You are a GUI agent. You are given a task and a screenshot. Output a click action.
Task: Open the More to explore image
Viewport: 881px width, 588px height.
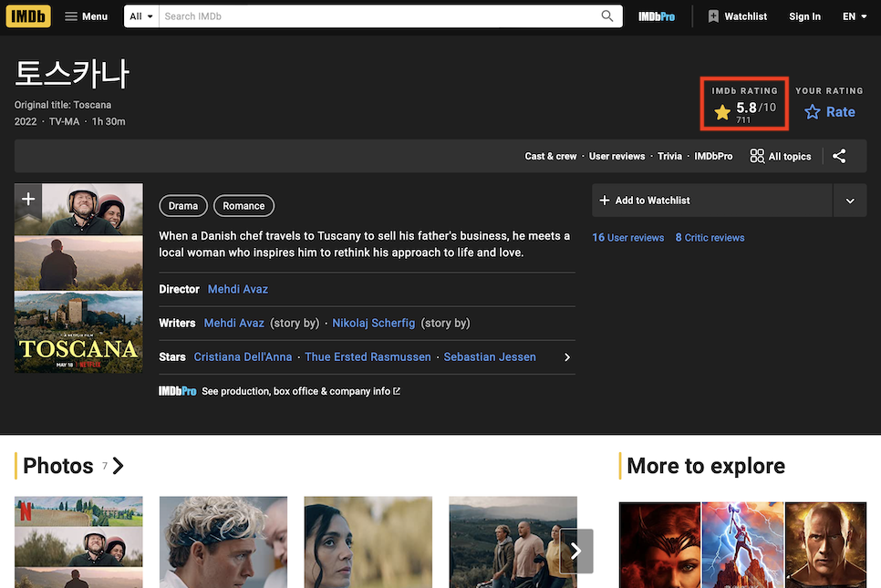click(x=742, y=545)
